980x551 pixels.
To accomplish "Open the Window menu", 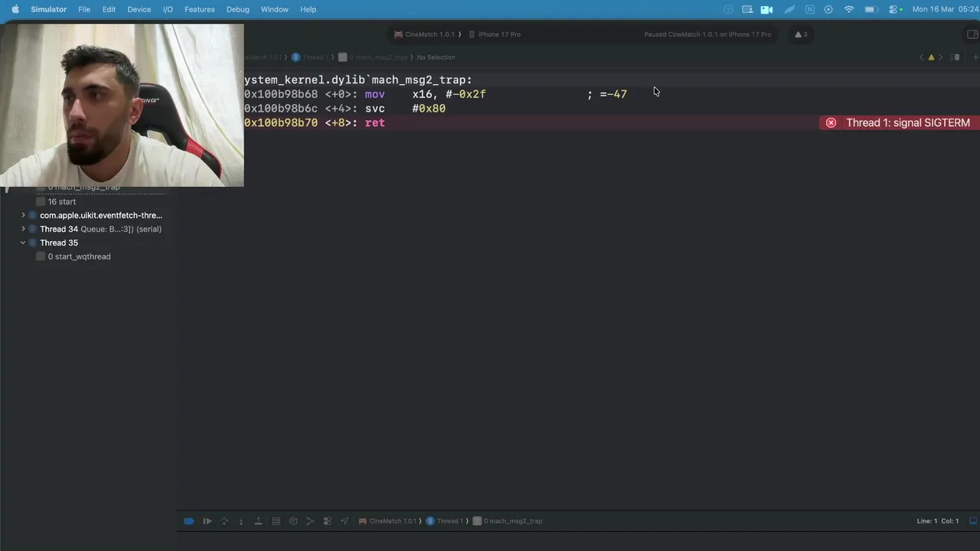I will [x=274, y=9].
